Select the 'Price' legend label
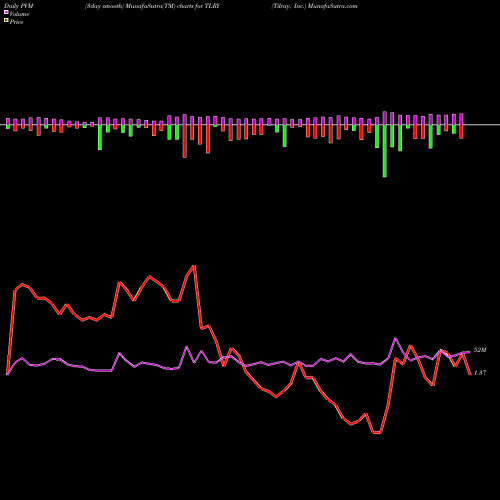This screenshot has height=500, width=500. 16,22
